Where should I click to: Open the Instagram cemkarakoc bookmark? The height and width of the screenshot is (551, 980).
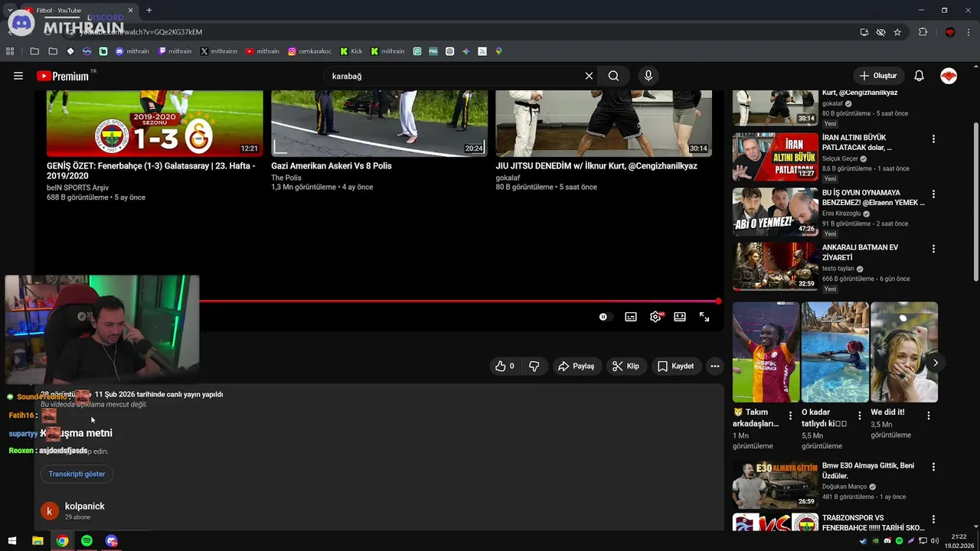coord(310,51)
